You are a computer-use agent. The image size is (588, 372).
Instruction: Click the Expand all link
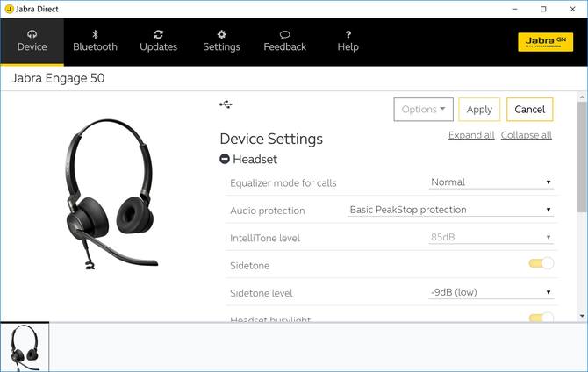[471, 135]
